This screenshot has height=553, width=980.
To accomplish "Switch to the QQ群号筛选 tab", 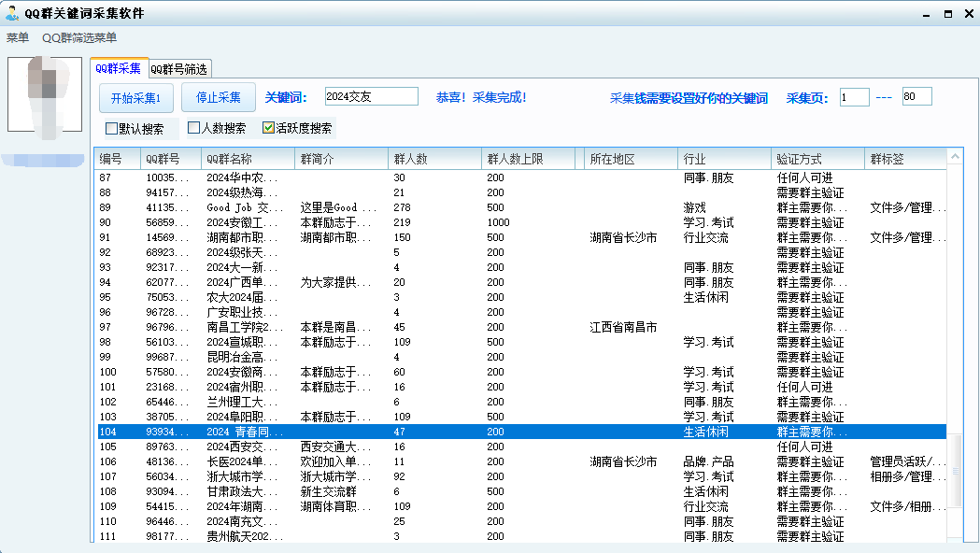I will [x=179, y=69].
